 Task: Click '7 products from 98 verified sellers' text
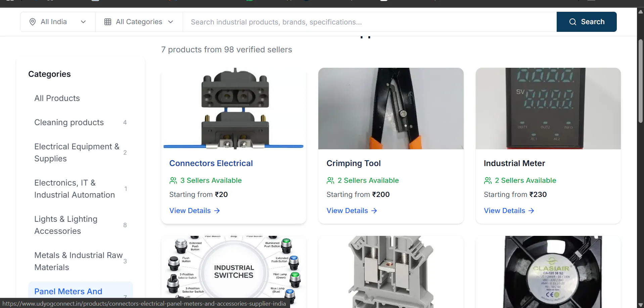(227, 50)
